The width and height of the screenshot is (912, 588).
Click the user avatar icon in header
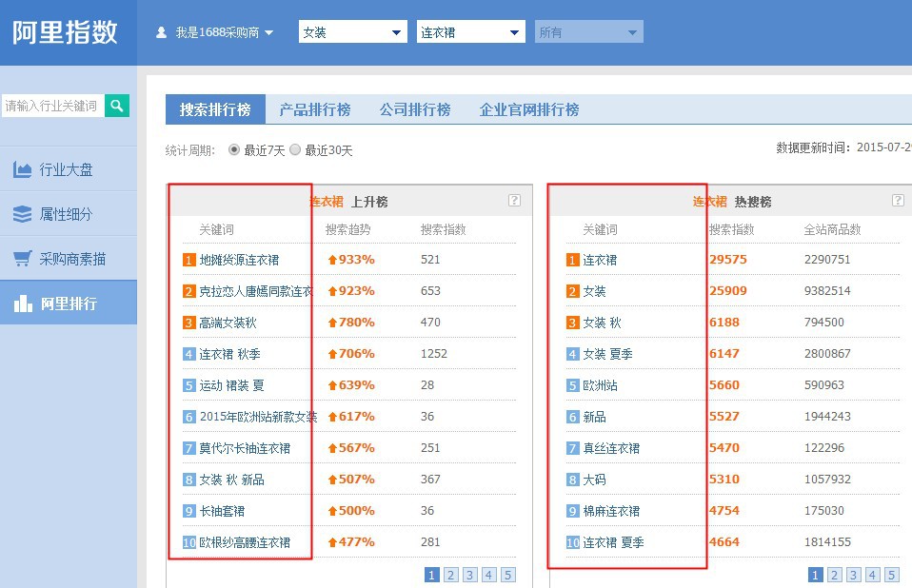[x=162, y=32]
